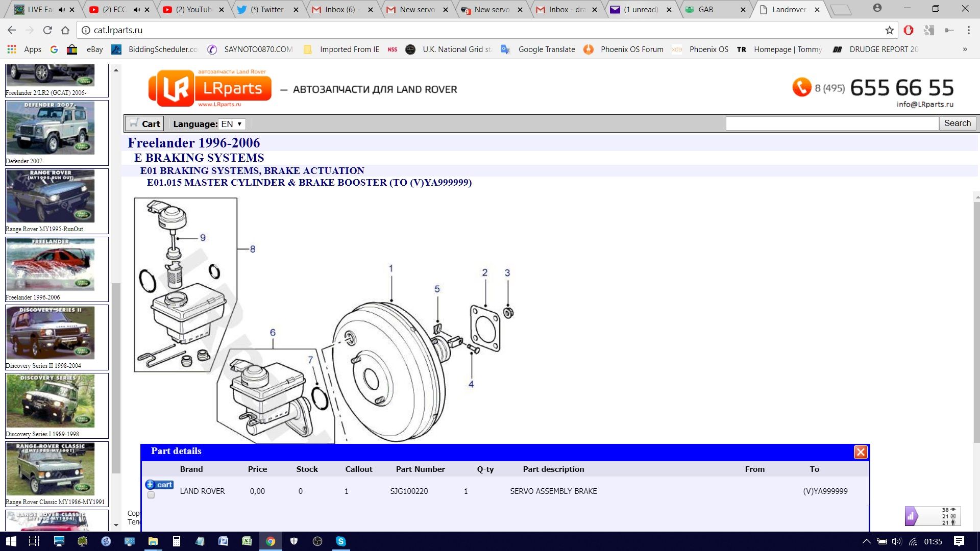
Task: Select the Freelander 1996-2006 model thumbnail
Action: click(51, 264)
